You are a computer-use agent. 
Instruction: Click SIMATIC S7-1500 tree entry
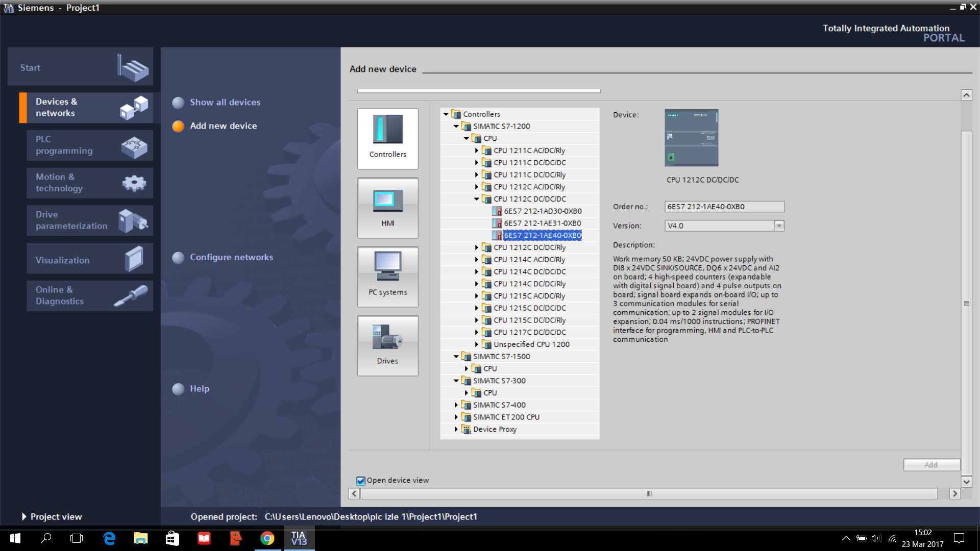(x=502, y=357)
